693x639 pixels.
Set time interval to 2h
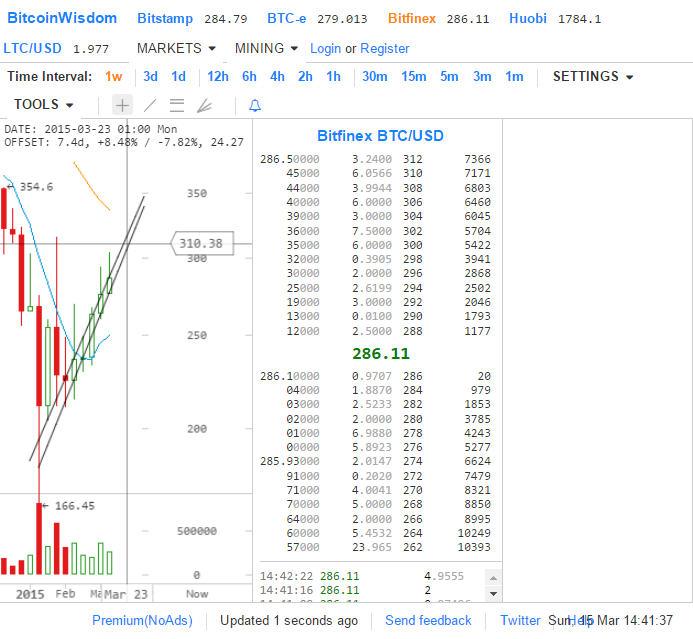coord(305,76)
